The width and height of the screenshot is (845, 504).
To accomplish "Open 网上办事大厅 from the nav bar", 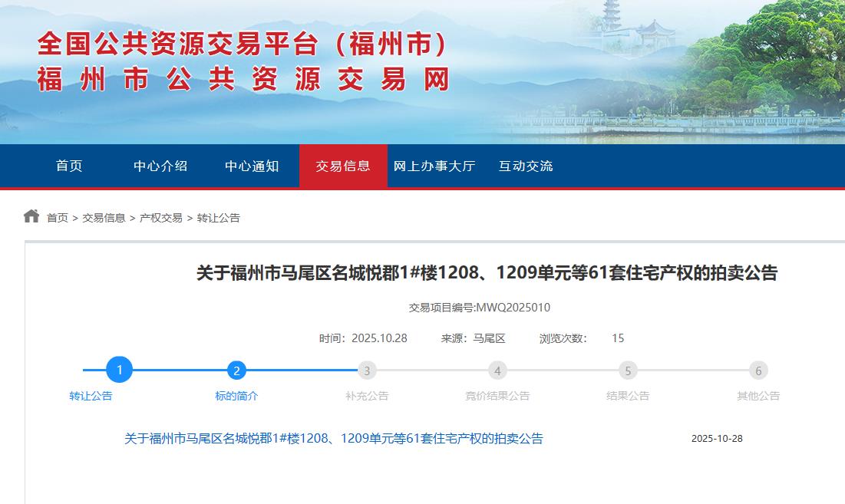I will click(434, 166).
